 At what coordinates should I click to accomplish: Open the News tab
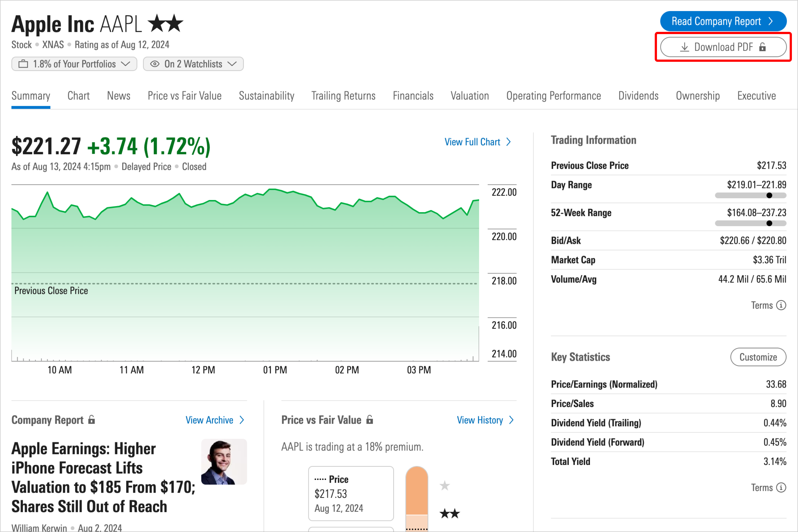click(x=118, y=96)
